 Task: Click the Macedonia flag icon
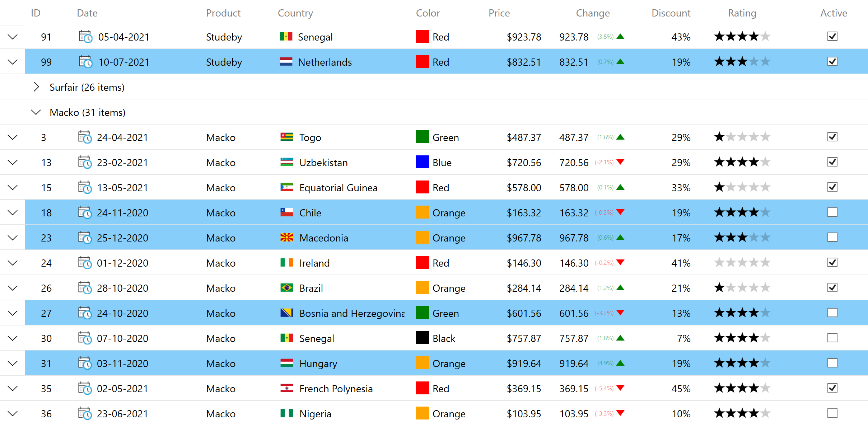tap(286, 238)
